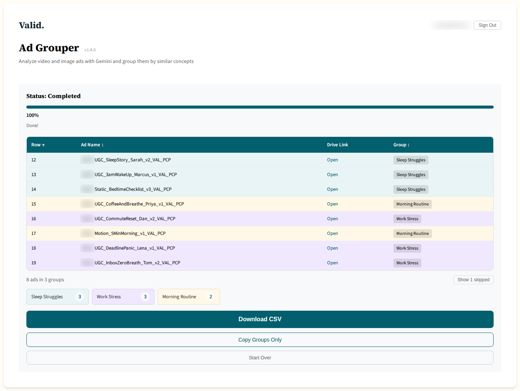Open Drive link for Static_BedtimeChecklist row
This screenshot has height=391, width=520.
[x=332, y=189]
